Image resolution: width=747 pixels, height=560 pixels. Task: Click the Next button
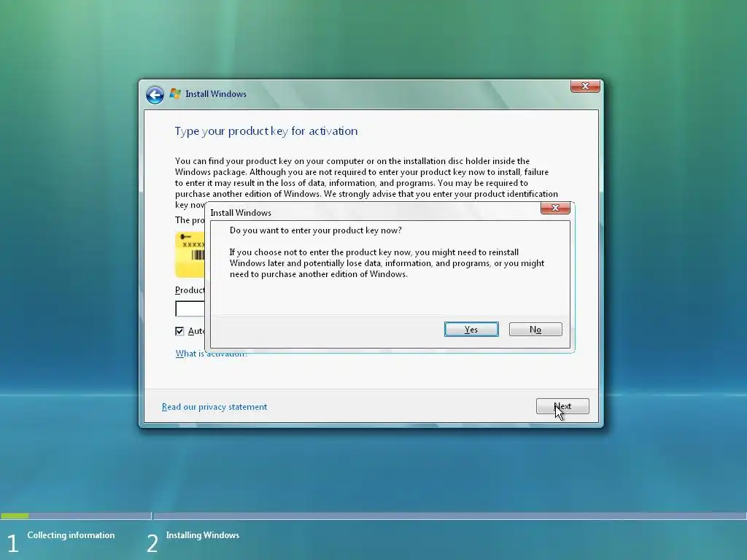pos(562,406)
